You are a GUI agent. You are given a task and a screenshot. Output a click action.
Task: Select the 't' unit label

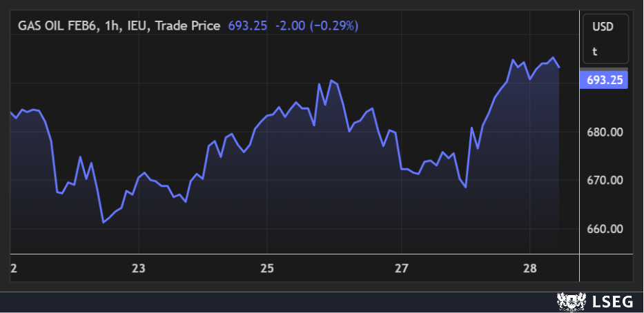click(594, 50)
